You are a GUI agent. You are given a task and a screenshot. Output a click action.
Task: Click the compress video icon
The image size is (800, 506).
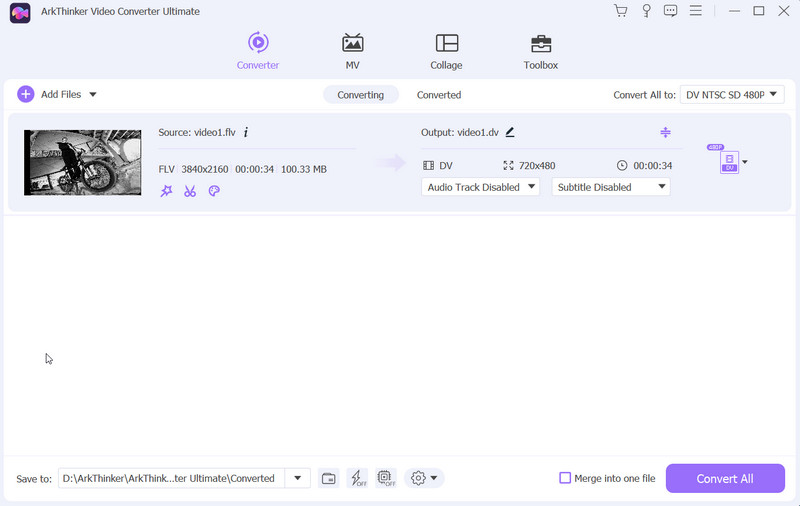click(665, 133)
